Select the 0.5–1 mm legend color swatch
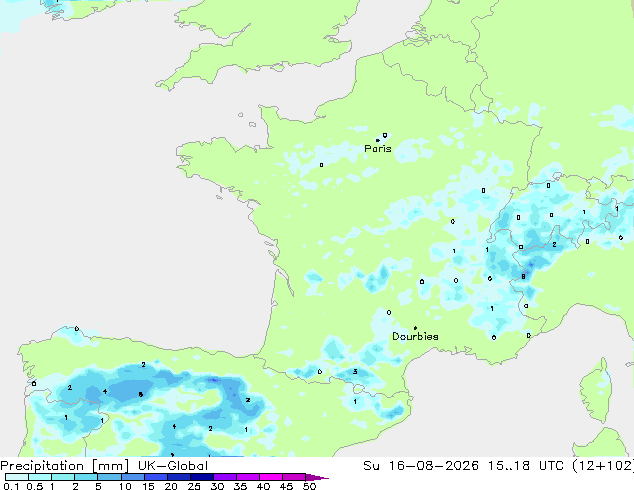 40,477
